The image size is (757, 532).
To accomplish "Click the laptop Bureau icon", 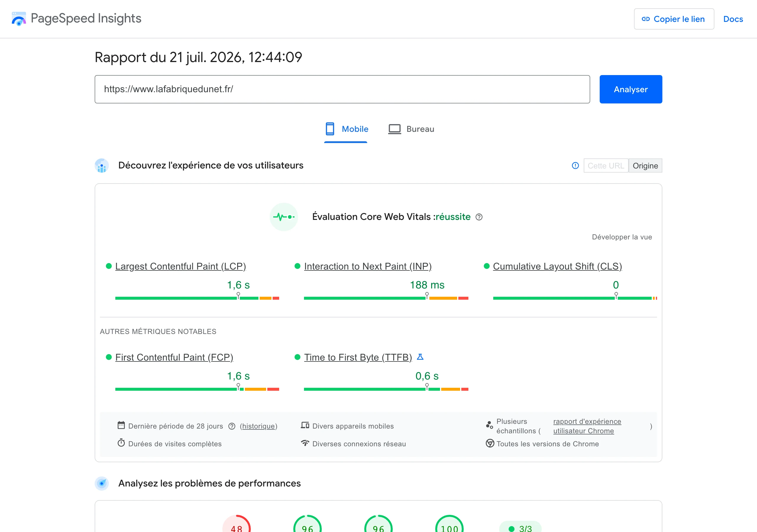I will [395, 129].
